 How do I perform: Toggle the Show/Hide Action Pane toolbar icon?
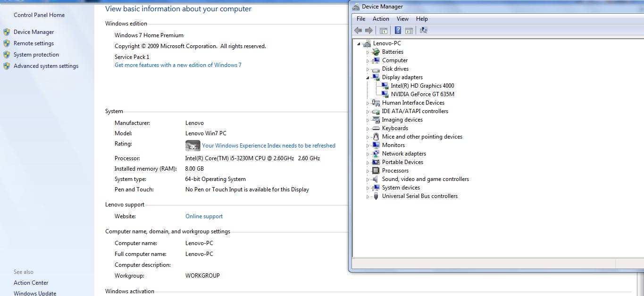click(409, 30)
